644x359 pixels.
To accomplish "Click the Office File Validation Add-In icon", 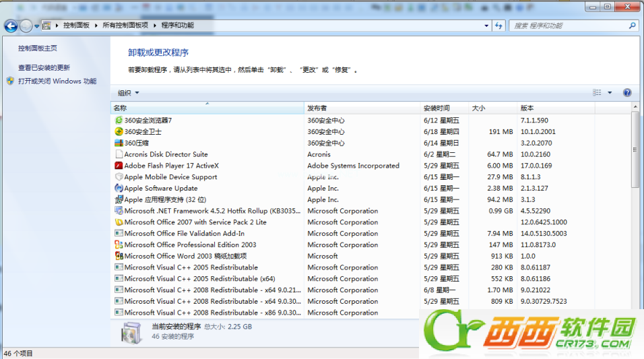I will (119, 233).
